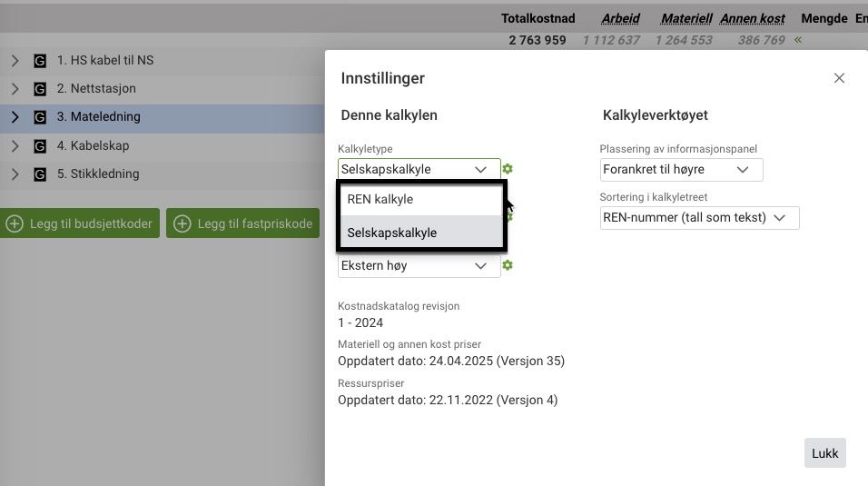Click Oppdatert dato 22.11.2022 (Versjon 4) text
Viewport: 868px width, 486px height.
click(448, 400)
